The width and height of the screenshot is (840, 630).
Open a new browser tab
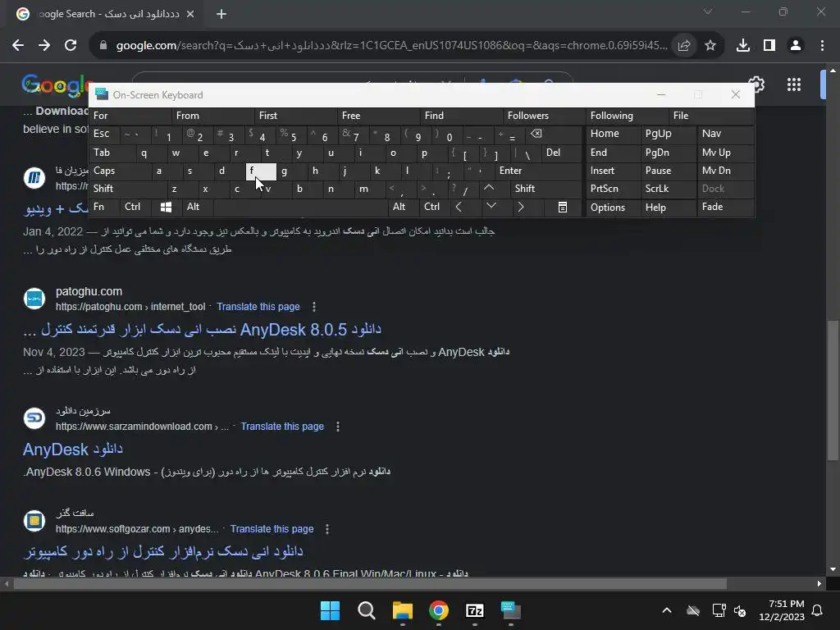click(x=221, y=14)
